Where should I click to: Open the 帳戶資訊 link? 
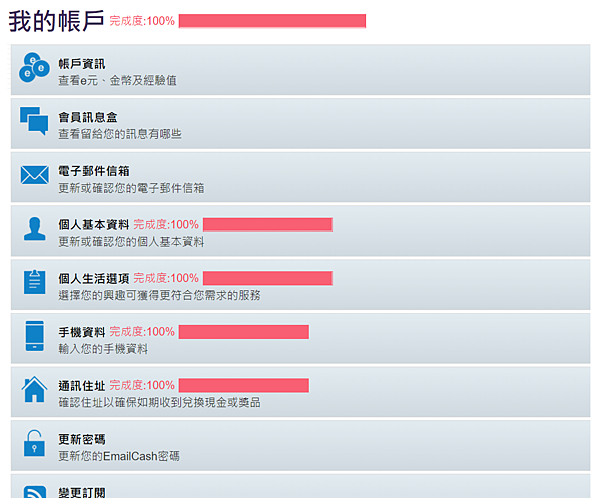point(82,64)
